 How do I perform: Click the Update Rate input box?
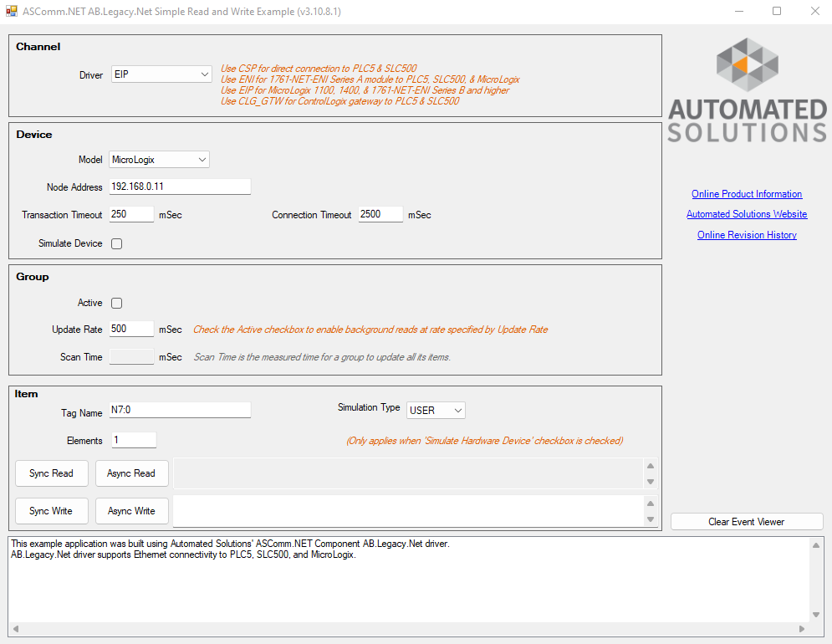coord(131,330)
